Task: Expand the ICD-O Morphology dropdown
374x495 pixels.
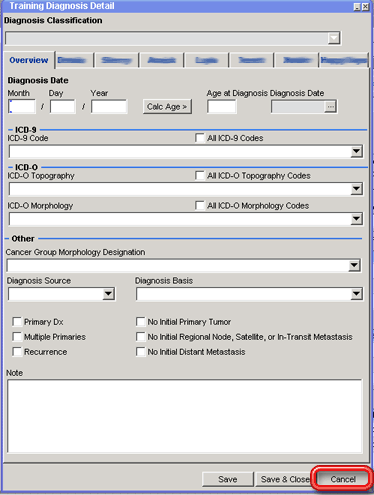Action: click(356, 219)
